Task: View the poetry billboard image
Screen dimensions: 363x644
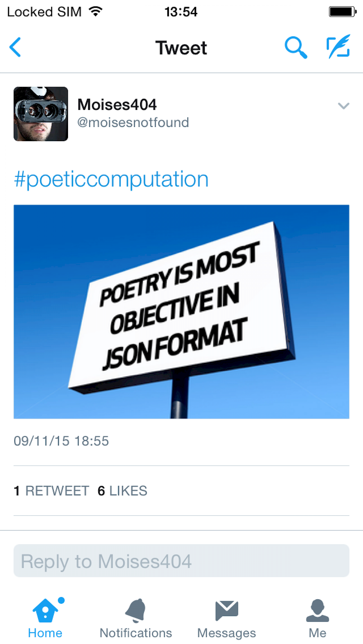Action: point(181,312)
